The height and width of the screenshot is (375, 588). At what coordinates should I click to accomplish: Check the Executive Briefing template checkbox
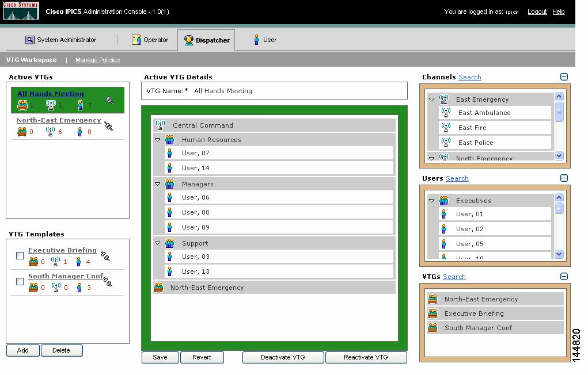(20, 255)
